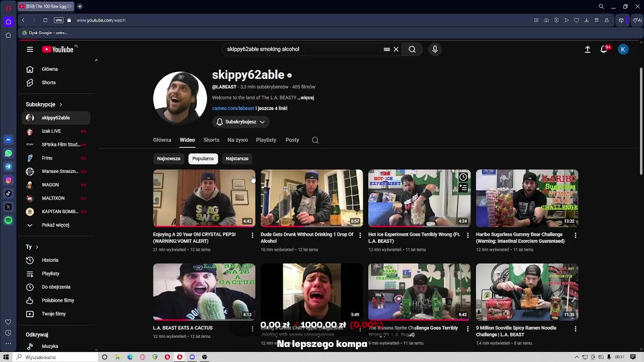Switch to the Playlisty channel tab
Viewport: 644px width, 362px height.
coord(266,140)
